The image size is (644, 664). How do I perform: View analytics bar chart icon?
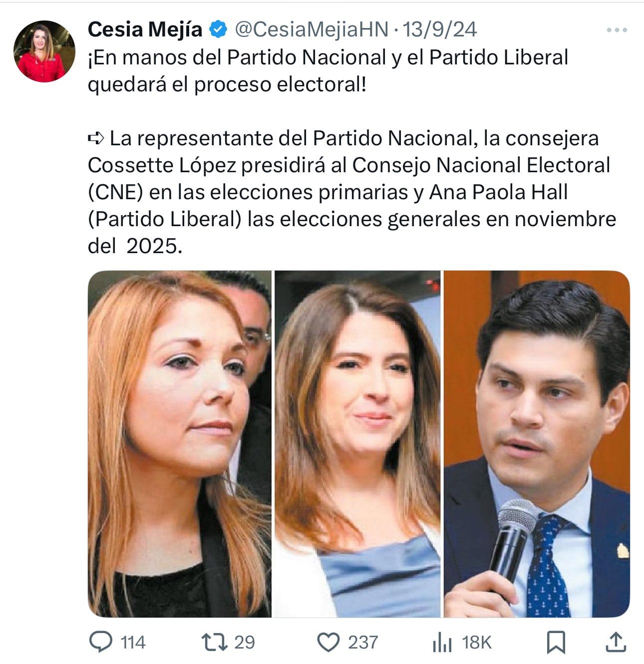point(442,643)
